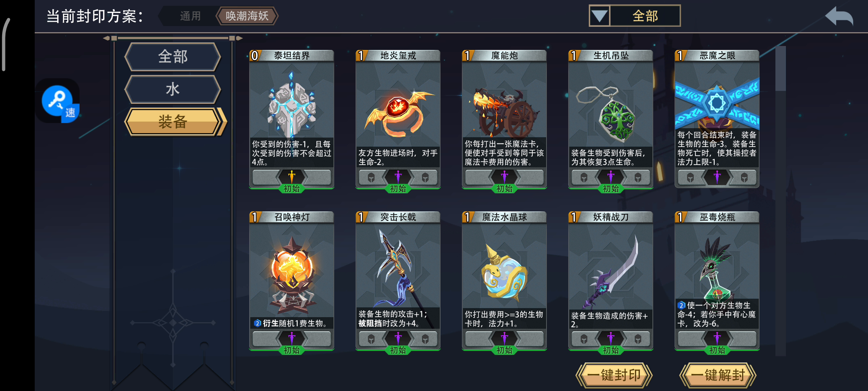Select the 水 category in sidebar
The width and height of the screenshot is (868, 391).
tap(173, 89)
